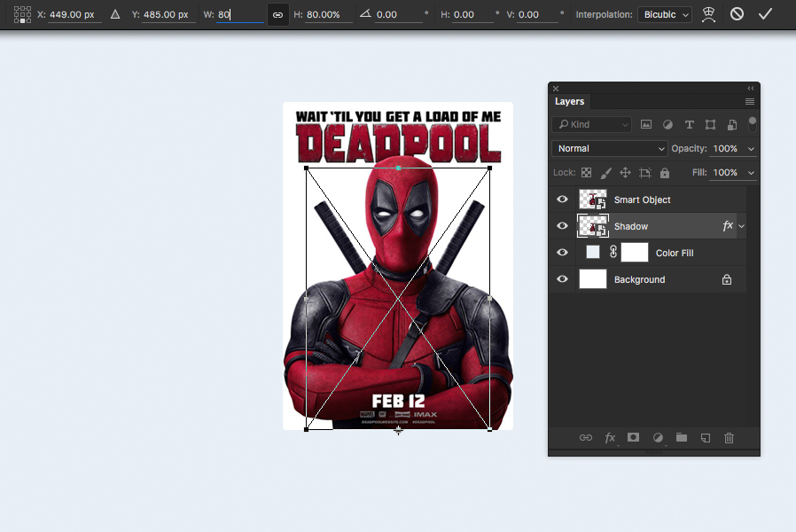Delete the layer with the trash icon
The height and width of the screenshot is (532, 796).
(x=729, y=437)
